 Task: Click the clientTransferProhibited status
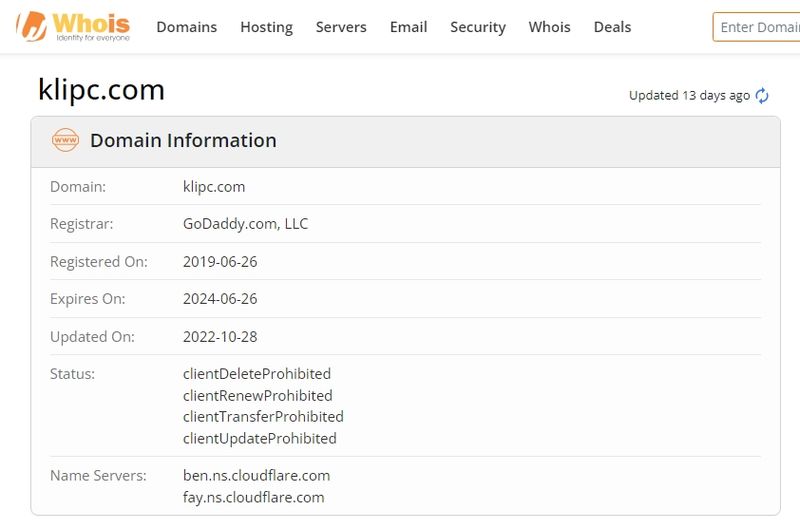coord(263,416)
